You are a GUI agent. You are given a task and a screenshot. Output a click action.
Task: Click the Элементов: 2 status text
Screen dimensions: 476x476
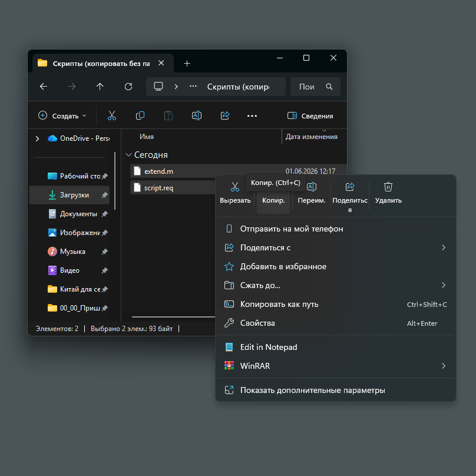pos(57,329)
